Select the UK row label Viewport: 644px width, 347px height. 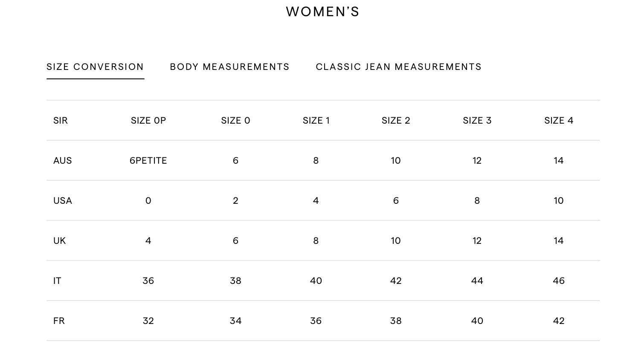(x=60, y=241)
